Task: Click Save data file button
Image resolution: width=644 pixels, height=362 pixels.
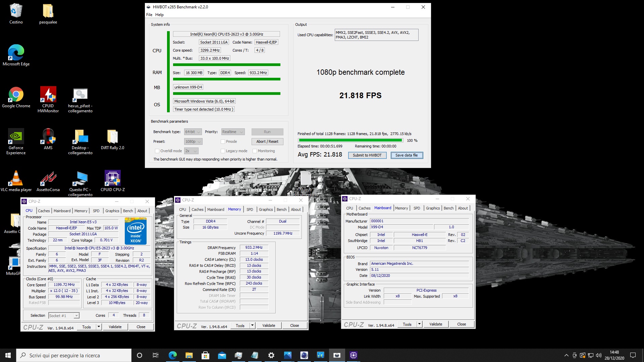Action: coord(407,155)
